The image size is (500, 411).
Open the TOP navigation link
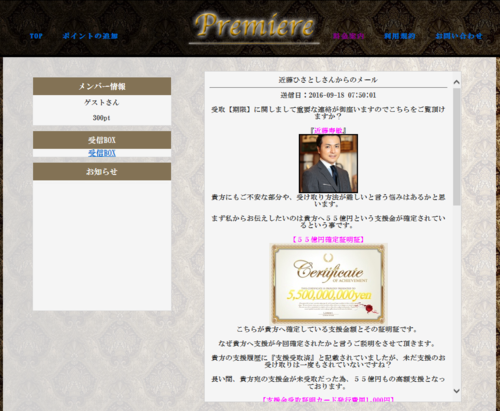tap(36, 36)
